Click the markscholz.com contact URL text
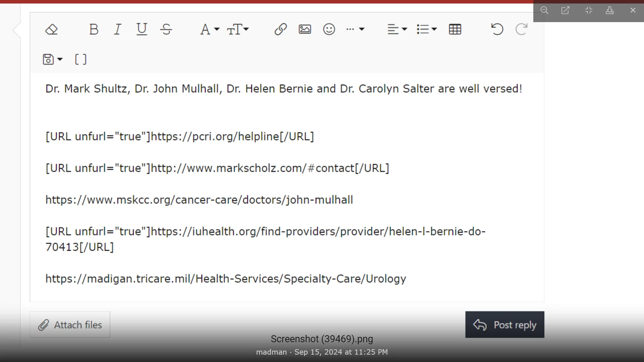644x362 pixels. click(217, 168)
